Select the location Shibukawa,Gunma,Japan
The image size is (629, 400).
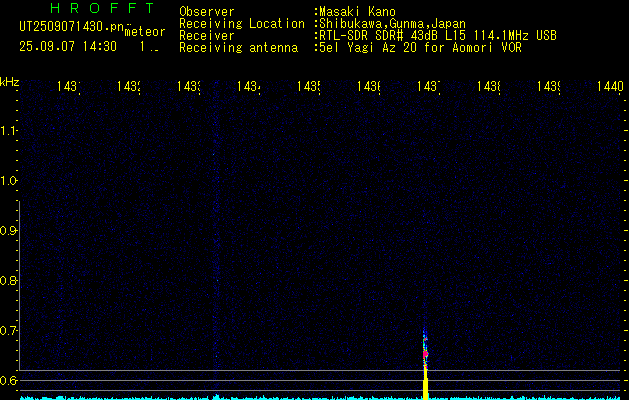(x=391, y=24)
